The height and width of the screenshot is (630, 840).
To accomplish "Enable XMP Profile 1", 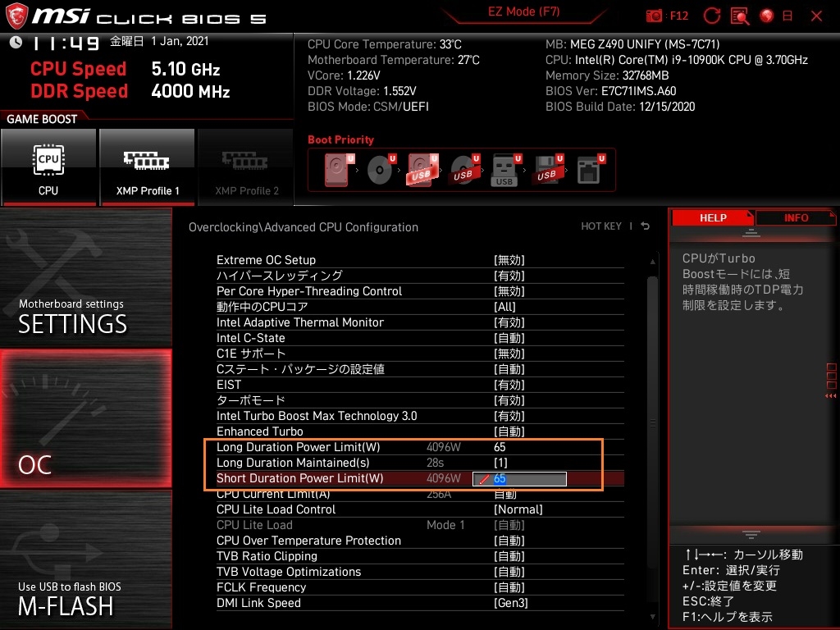I will tap(147, 167).
